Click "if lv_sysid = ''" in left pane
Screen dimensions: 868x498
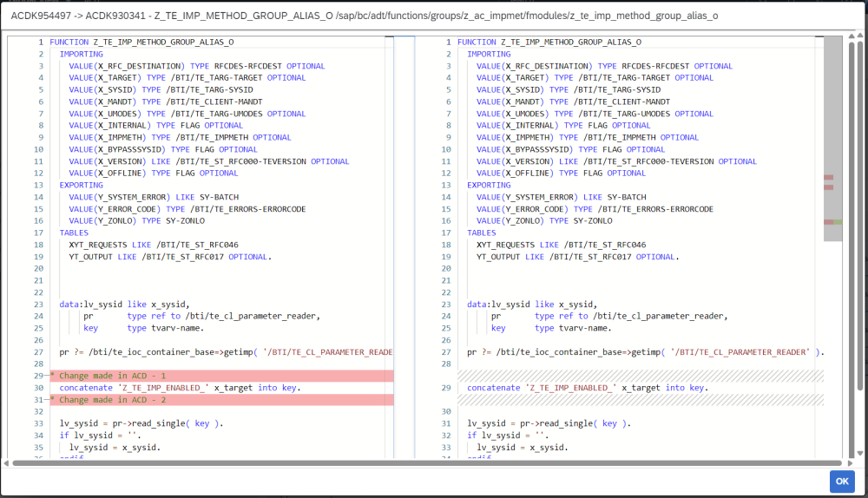[100, 436]
